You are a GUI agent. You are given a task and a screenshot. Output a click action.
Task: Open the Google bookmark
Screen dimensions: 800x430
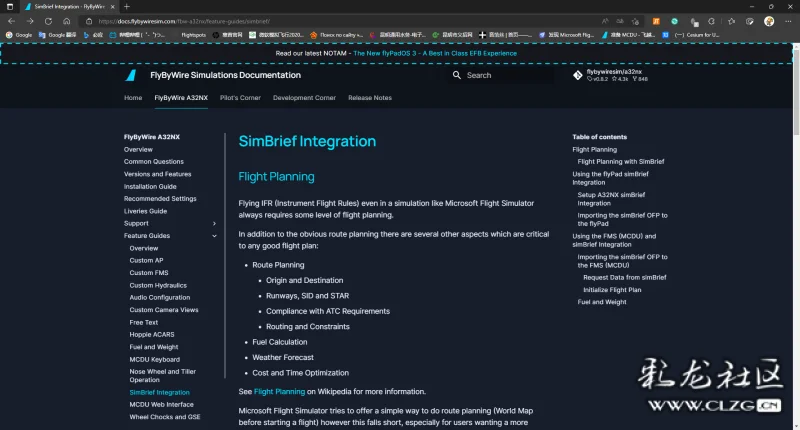19,35
